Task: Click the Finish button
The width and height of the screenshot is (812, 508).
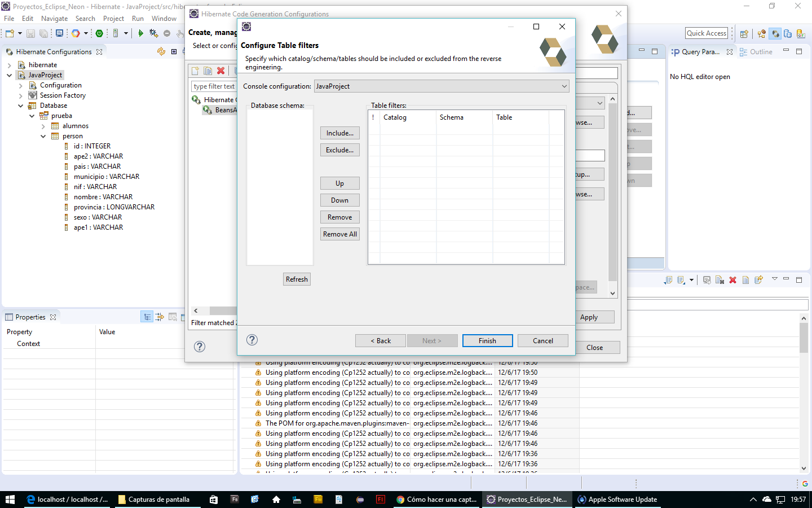Action: [x=488, y=341]
